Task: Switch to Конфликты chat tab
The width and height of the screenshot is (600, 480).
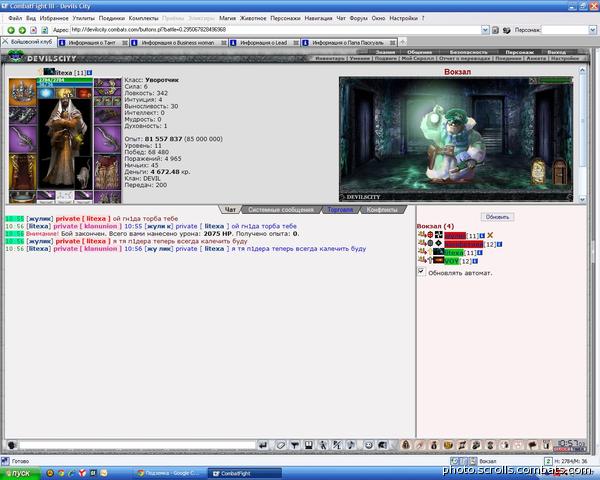Action: (x=382, y=210)
